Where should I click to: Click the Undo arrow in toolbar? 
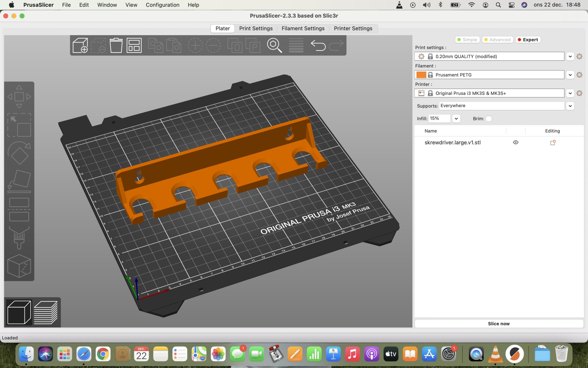tap(318, 45)
